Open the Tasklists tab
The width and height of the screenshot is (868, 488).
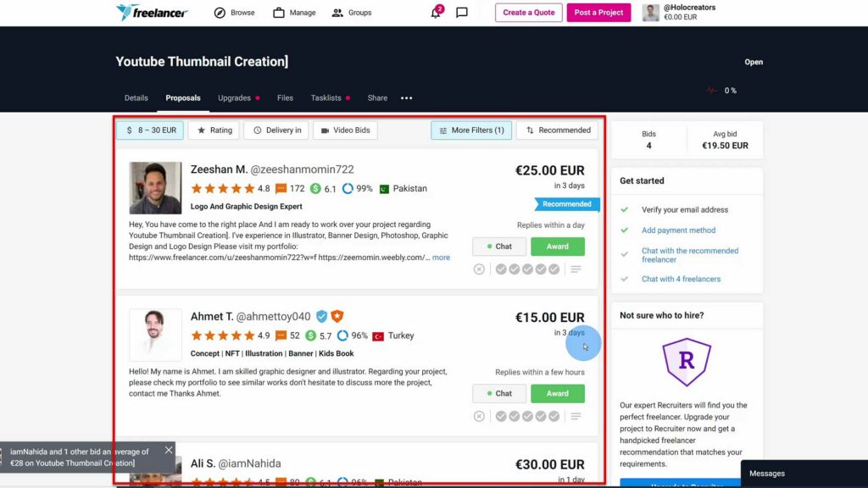coord(326,98)
